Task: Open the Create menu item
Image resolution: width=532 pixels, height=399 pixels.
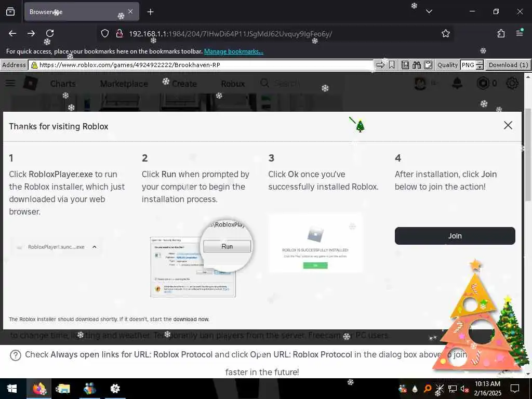Action: point(184,84)
